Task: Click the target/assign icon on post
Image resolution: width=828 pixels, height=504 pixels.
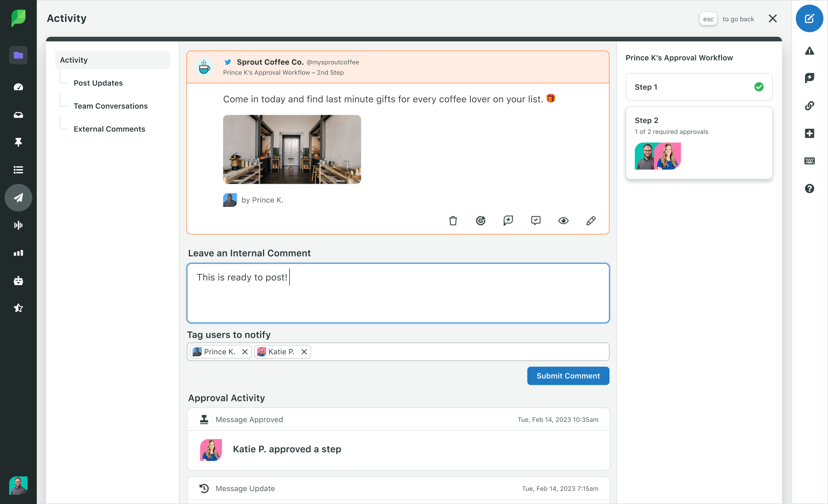Action: 481,221
